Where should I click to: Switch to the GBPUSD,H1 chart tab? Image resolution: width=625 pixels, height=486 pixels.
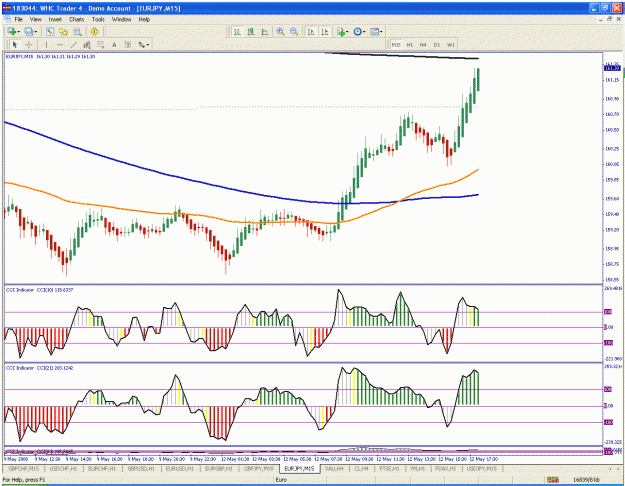[x=141, y=468]
